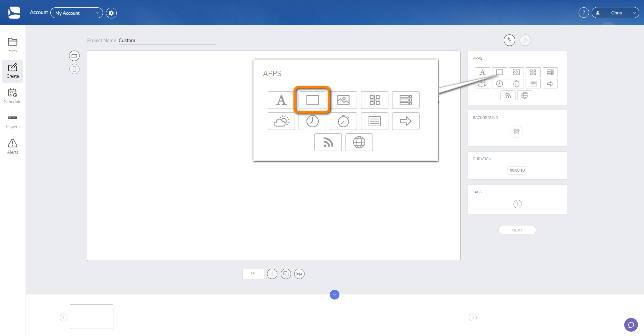
Task: Add the Clock app from sidebar APPS panel
Action: (x=499, y=84)
